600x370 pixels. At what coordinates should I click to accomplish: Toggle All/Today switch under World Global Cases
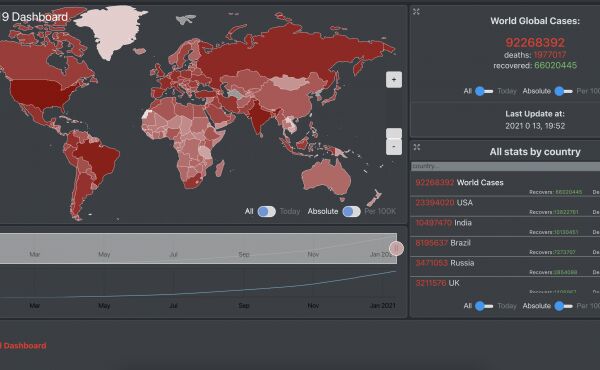[484, 91]
